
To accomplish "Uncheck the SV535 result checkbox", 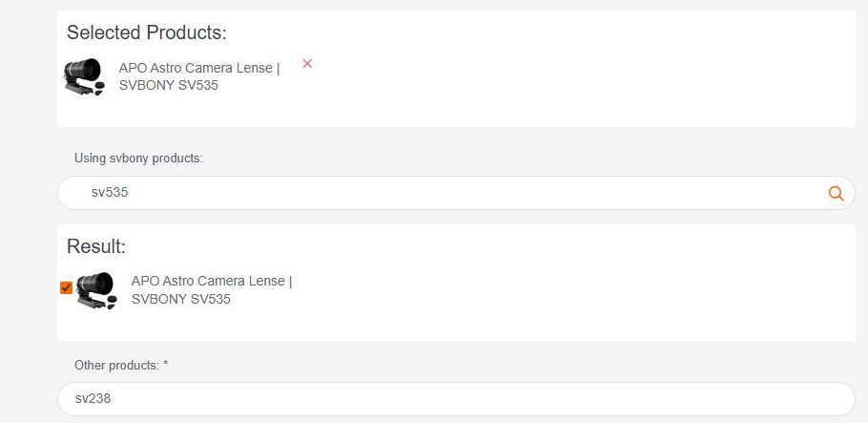I will tap(66, 287).
